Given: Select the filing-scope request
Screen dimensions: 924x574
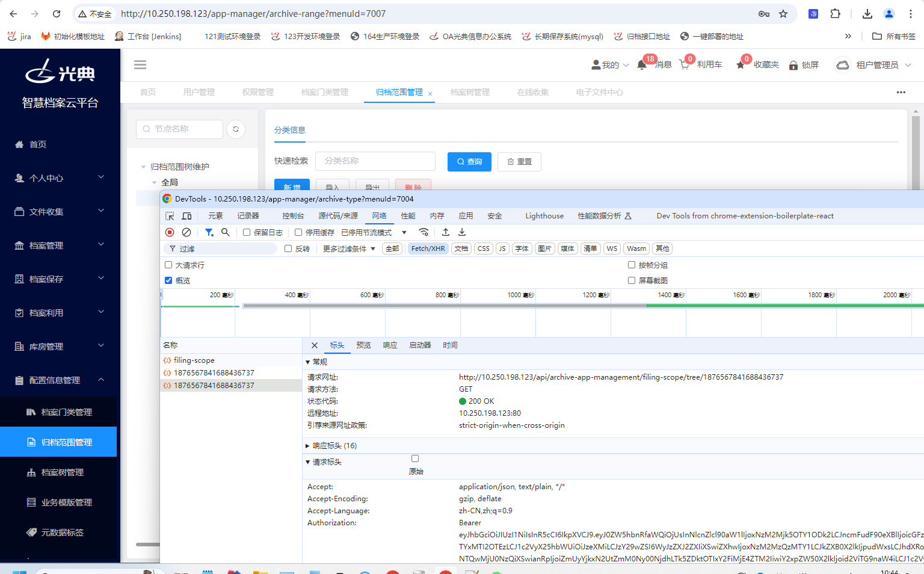Looking at the screenshot, I should [x=231, y=360].
